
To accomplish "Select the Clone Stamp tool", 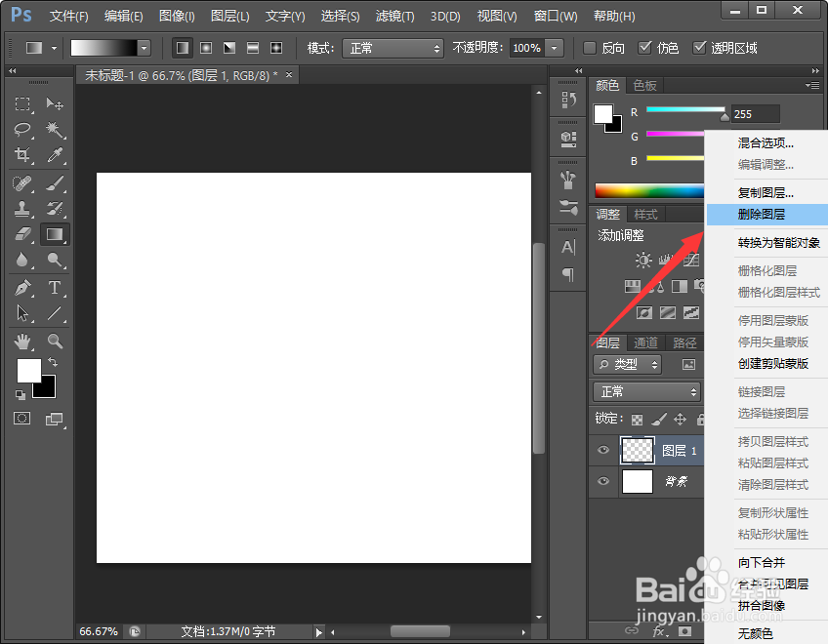I will (x=22, y=209).
